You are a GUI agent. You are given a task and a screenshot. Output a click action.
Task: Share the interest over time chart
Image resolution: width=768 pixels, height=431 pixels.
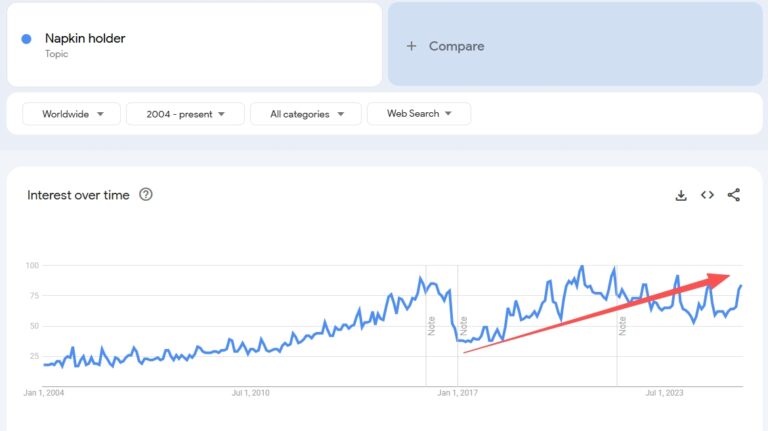point(734,195)
